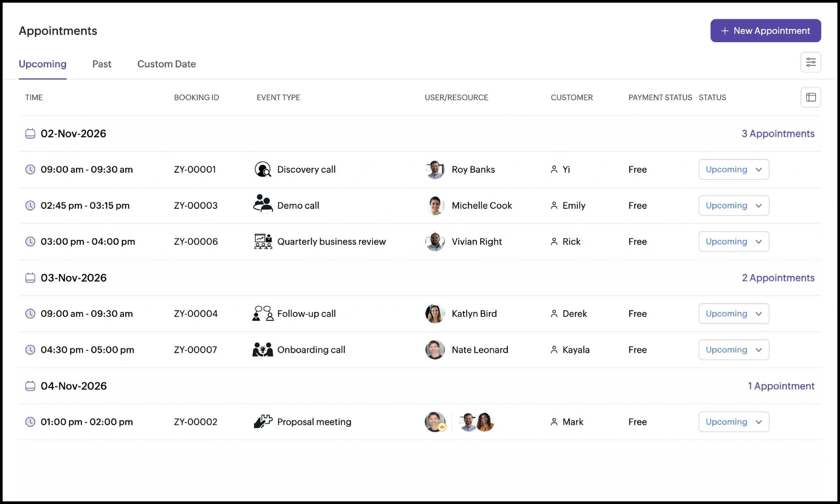
Task: Click the column customization icon in the header row
Action: pos(811,97)
